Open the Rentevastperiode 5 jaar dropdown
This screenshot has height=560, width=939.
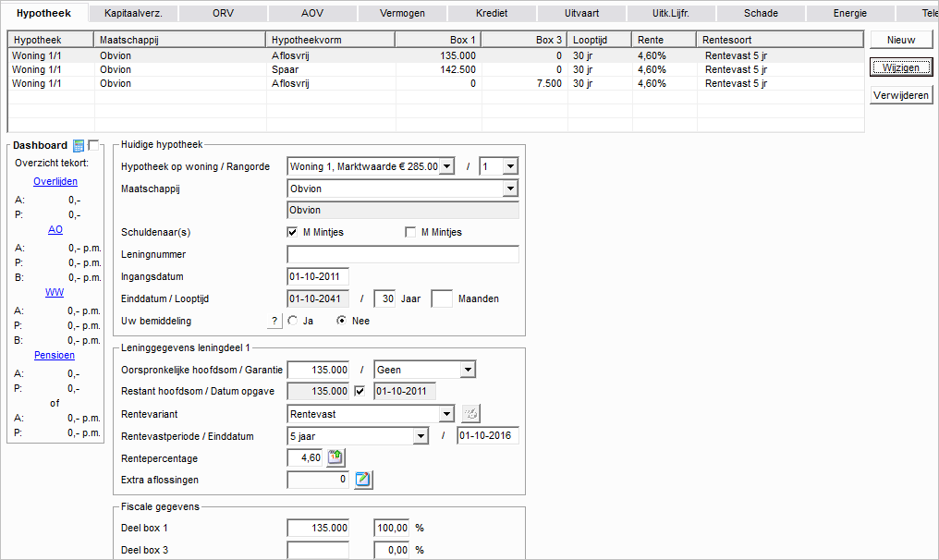coord(421,436)
